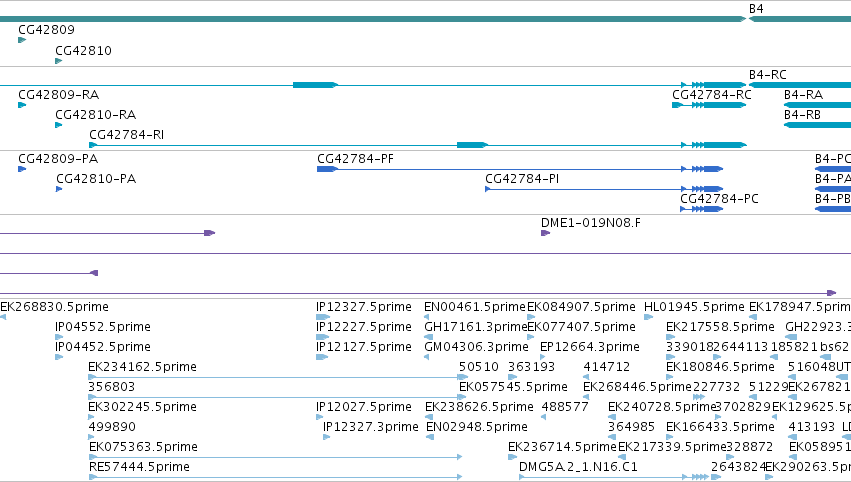The image size is (851, 482).
Task: Select EST EK084907.5prime
Action: pyautogui.click(x=581, y=307)
